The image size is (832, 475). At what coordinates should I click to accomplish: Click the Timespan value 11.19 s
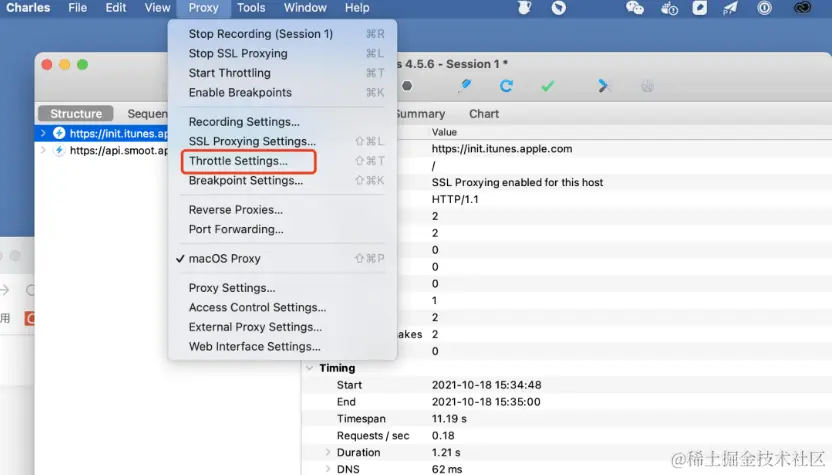click(449, 419)
